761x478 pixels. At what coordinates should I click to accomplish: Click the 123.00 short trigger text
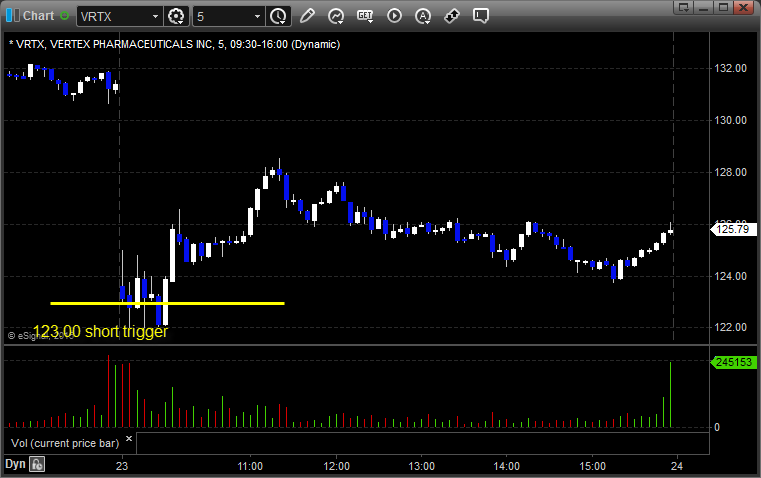100,331
